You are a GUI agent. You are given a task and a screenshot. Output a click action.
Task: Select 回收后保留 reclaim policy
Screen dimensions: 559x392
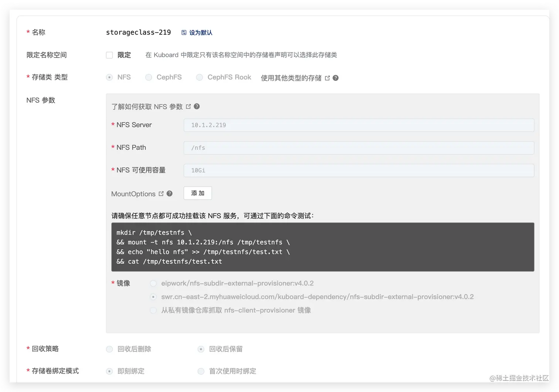[x=201, y=349]
